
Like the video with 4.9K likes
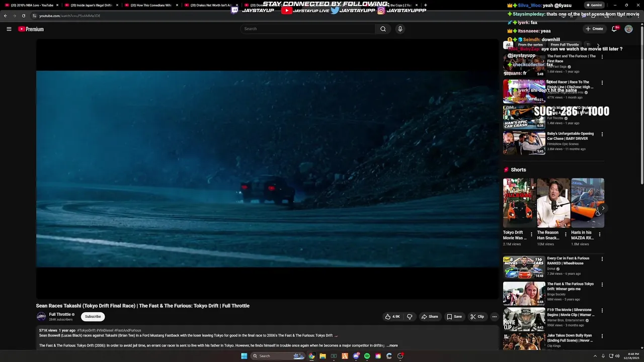(392, 317)
